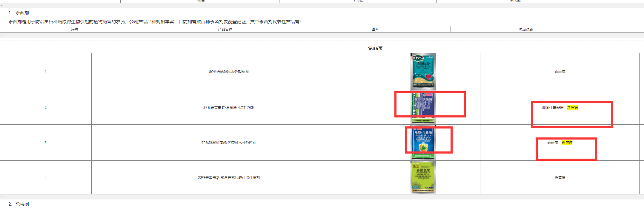
Task: Click the 产品名称 column header
Action: coord(225,29)
